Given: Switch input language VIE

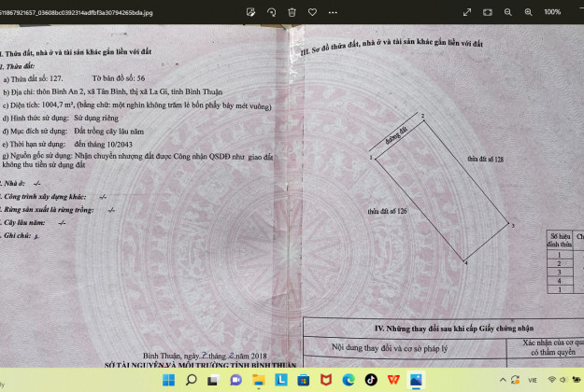Looking at the screenshot, I should tap(533, 380).
